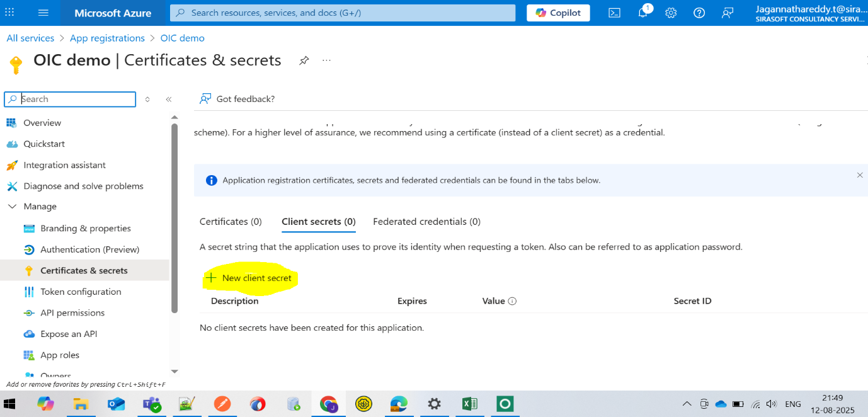The height and width of the screenshot is (417, 868).
Task: Switch to Federated credentials (0) tab
Action: (426, 222)
